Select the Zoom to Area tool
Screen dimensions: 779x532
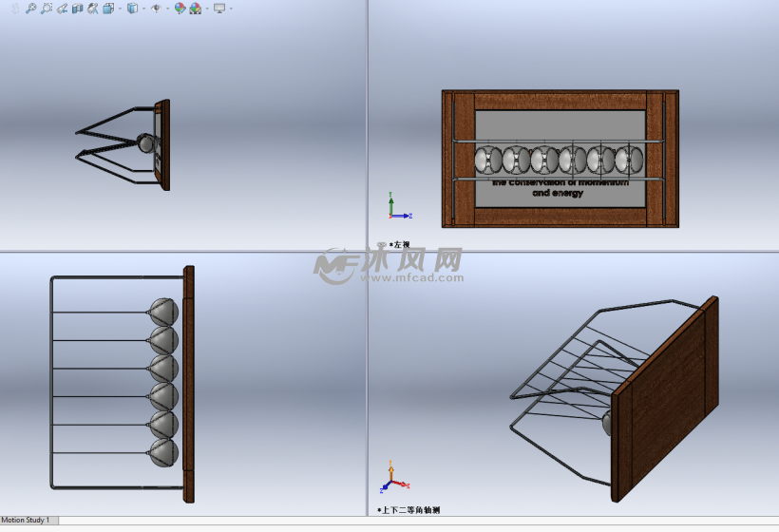[x=47, y=9]
